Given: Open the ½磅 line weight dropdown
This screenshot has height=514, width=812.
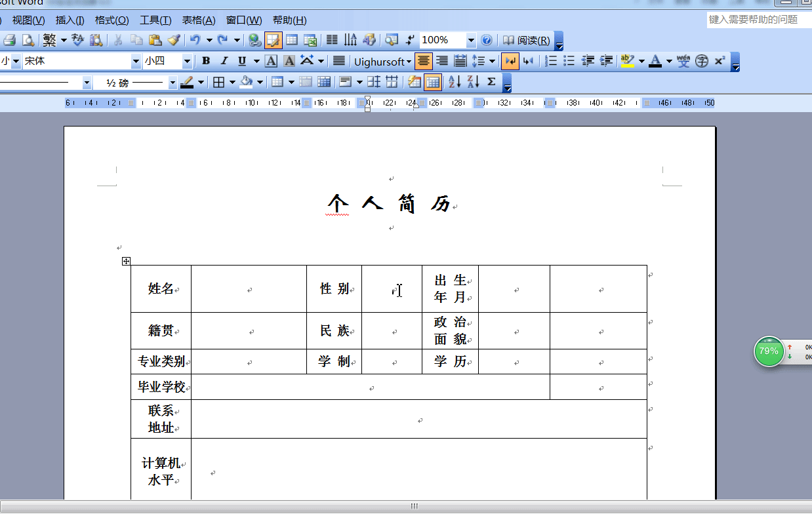Looking at the screenshot, I should pos(172,82).
